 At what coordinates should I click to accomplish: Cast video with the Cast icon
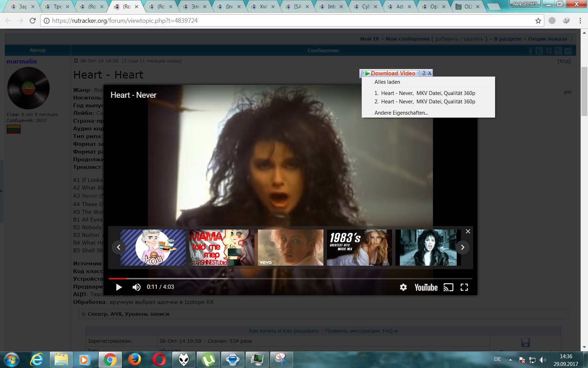pyautogui.click(x=448, y=287)
